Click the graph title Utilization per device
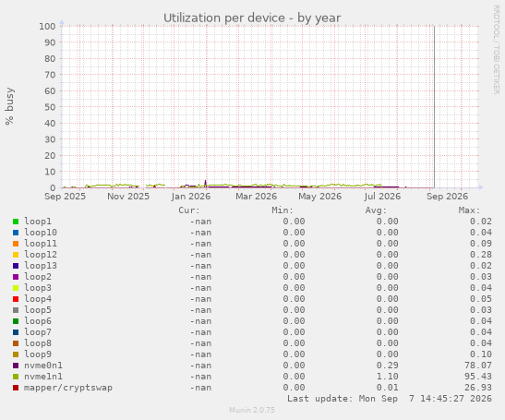The height and width of the screenshot is (420, 505). 252,18
